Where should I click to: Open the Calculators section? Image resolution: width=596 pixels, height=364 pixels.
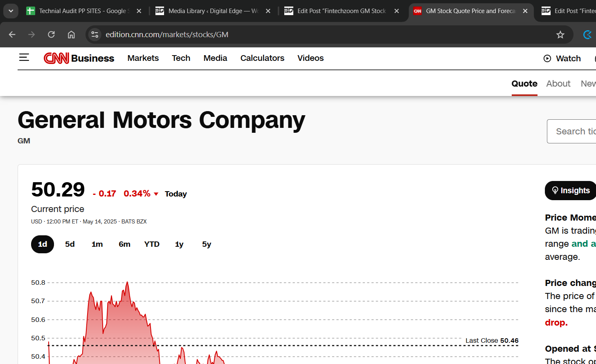click(262, 58)
